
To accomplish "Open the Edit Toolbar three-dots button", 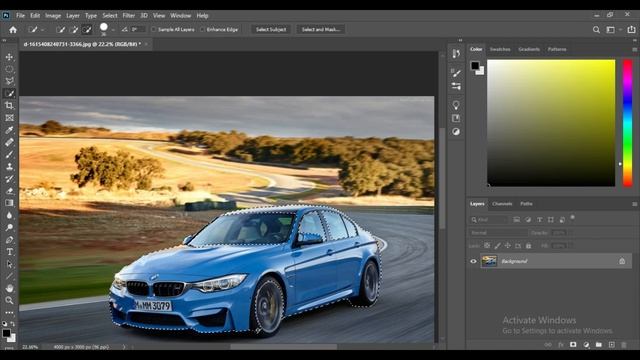I will [x=9, y=313].
